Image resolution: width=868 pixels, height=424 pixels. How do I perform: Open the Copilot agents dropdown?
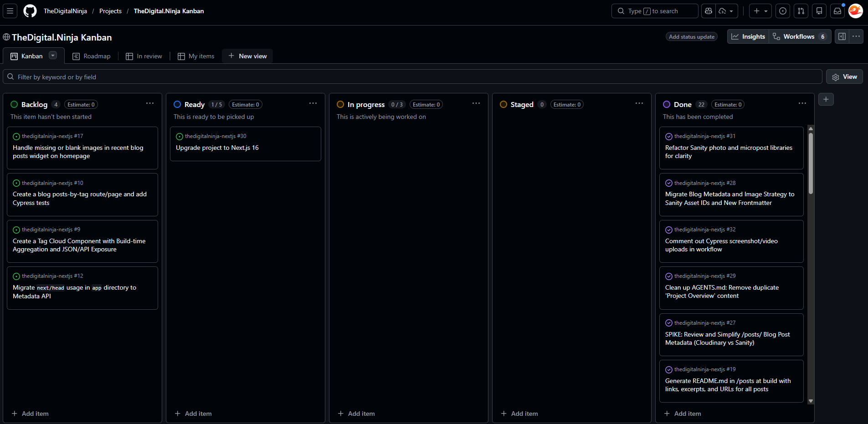(x=727, y=11)
